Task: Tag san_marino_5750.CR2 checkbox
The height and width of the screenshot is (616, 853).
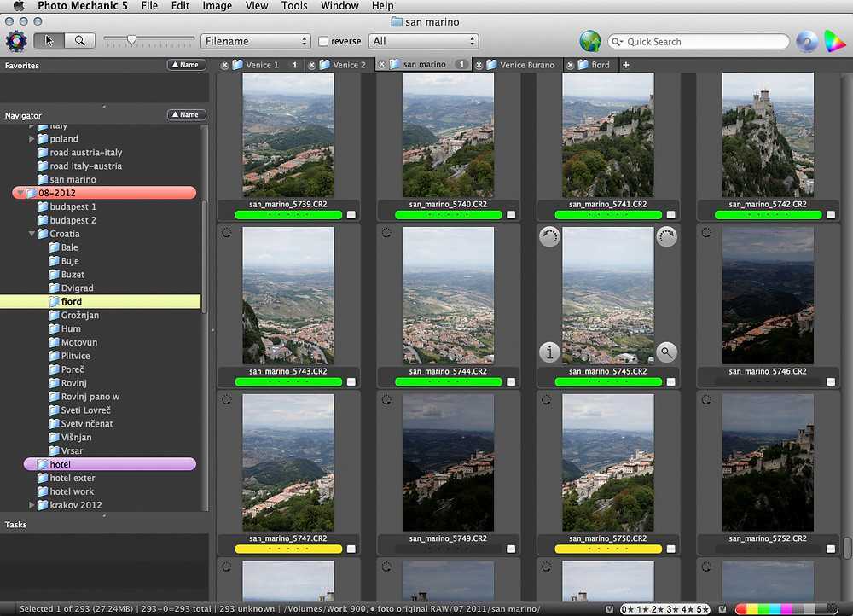Action: 670,549
